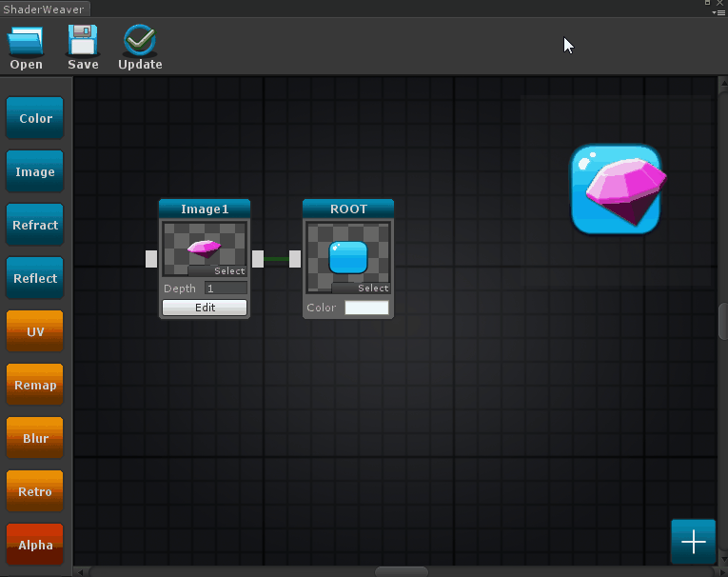
Task: Click the Depth value field in Image1
Action: click(226, 288)
